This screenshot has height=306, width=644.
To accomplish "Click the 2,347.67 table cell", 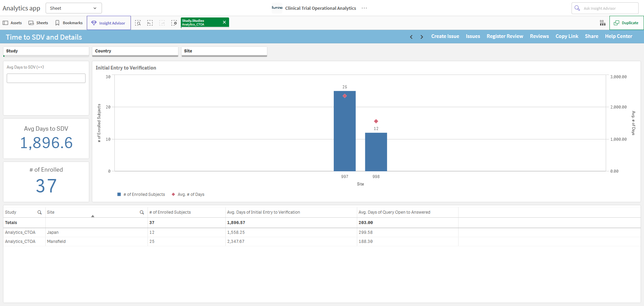I will 236,242.
